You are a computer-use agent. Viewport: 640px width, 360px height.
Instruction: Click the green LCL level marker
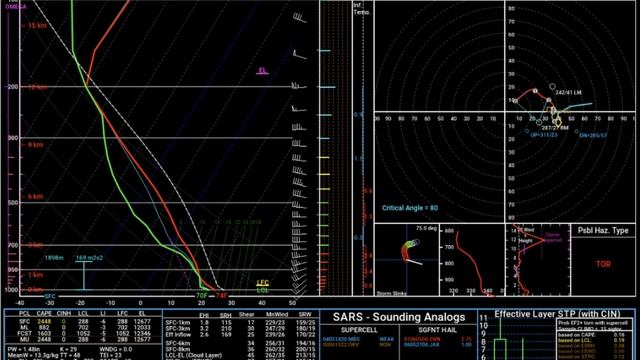[262, 290]
